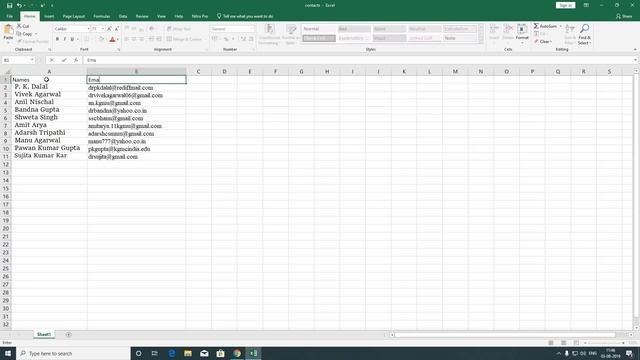The width and height of the screenshot is (640, 360).
Task: Expand the formula bar
Action: click(x=636, y=60)
